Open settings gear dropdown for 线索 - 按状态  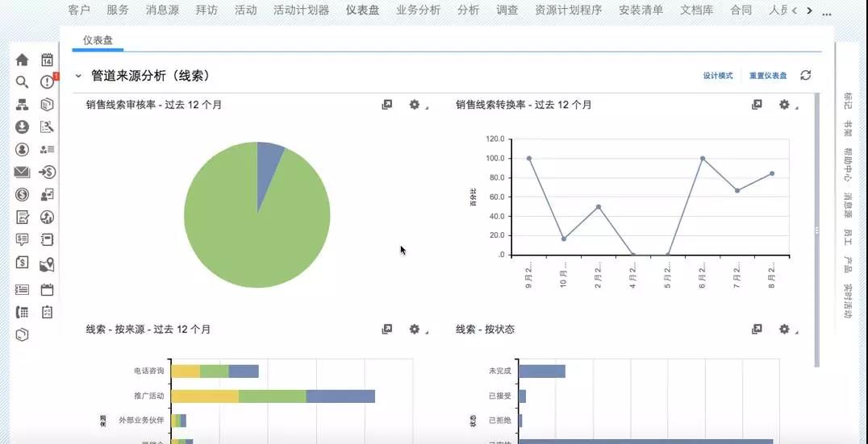coord(785,330)
